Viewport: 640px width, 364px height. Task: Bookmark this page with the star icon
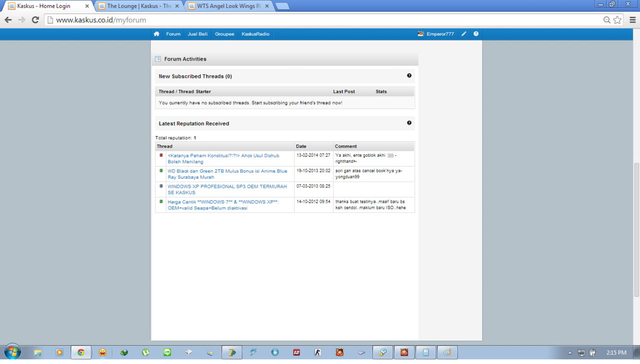coord(617,20)
